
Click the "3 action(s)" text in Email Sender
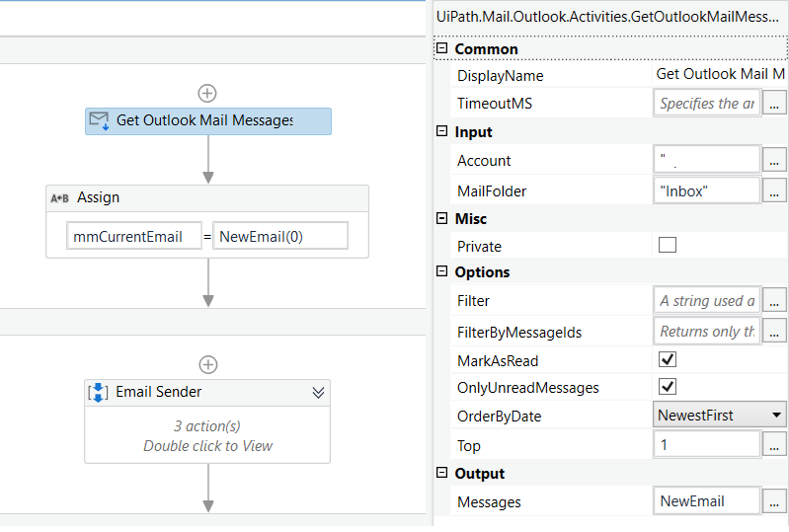tap(207, 426)
